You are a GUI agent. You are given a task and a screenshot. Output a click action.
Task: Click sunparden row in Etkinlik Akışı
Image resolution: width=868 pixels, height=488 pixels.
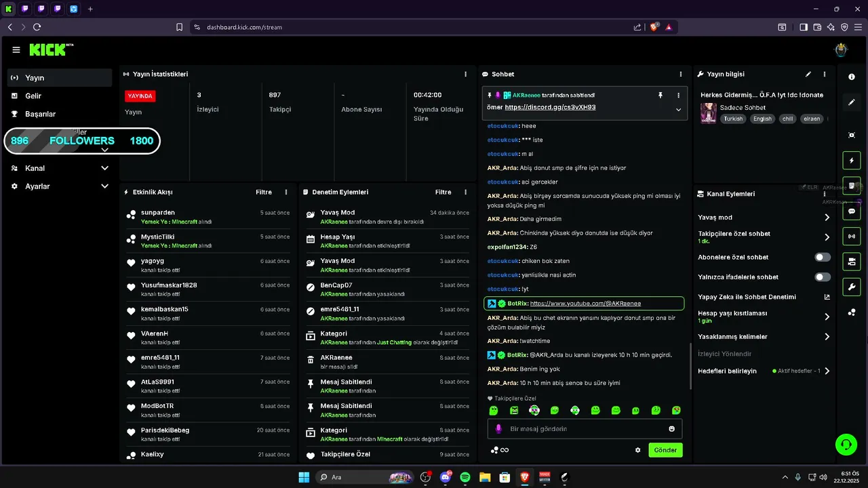(x=208, y=217)
